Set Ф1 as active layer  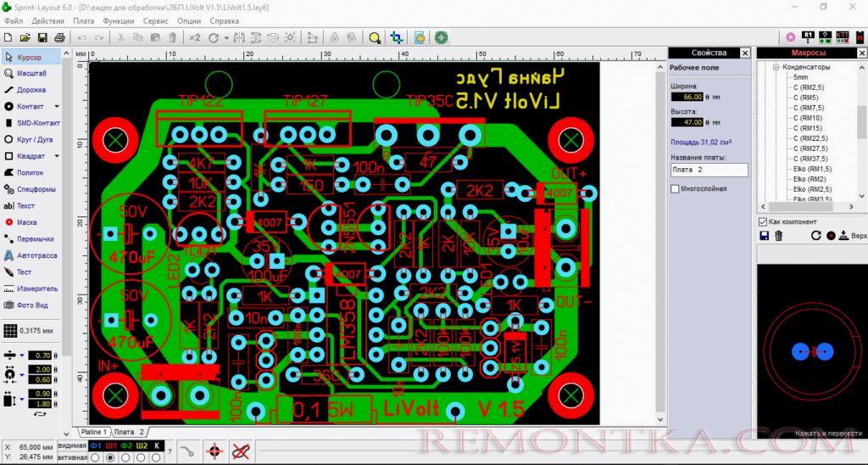point(95,458)
